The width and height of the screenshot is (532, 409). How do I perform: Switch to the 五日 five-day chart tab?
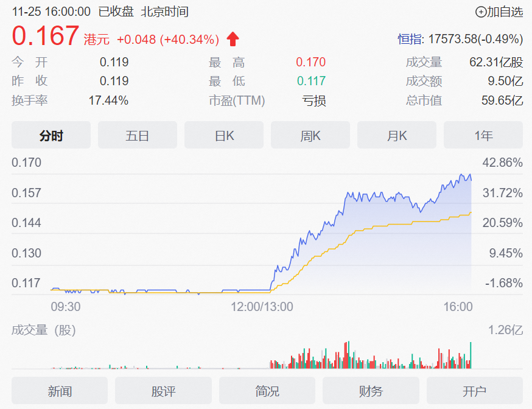tap(138, 135)
